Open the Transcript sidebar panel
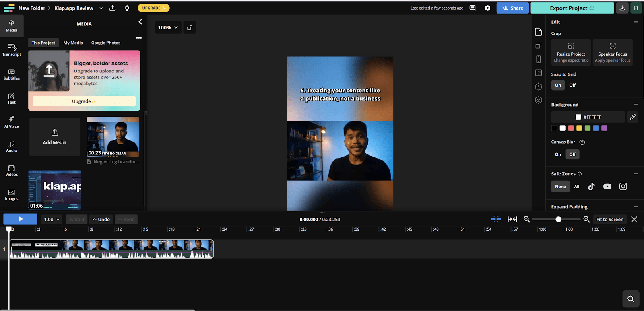This screenshot has height=311, width=644. pyautogui.click(x=11, y=50)
